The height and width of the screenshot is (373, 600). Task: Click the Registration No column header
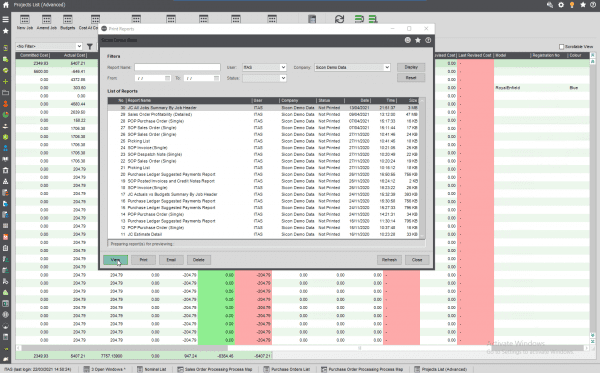click(x=549, y=55)
